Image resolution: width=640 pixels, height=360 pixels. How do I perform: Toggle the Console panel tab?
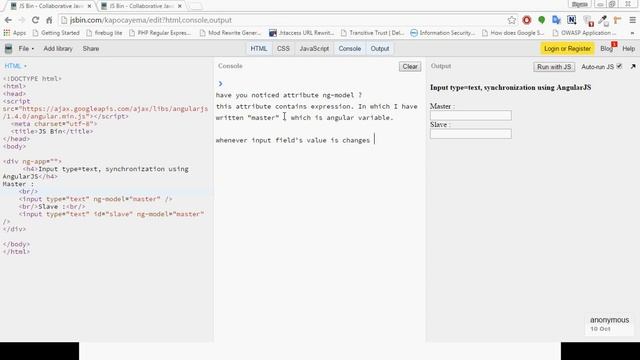[x=349, y=49]
